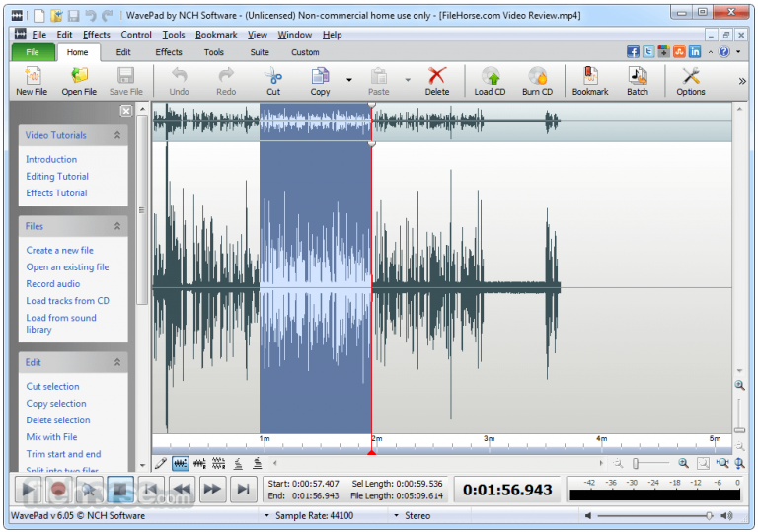Toggle the speaker mute icon
The width and height of the screenshot is (758, 532).
588,516
